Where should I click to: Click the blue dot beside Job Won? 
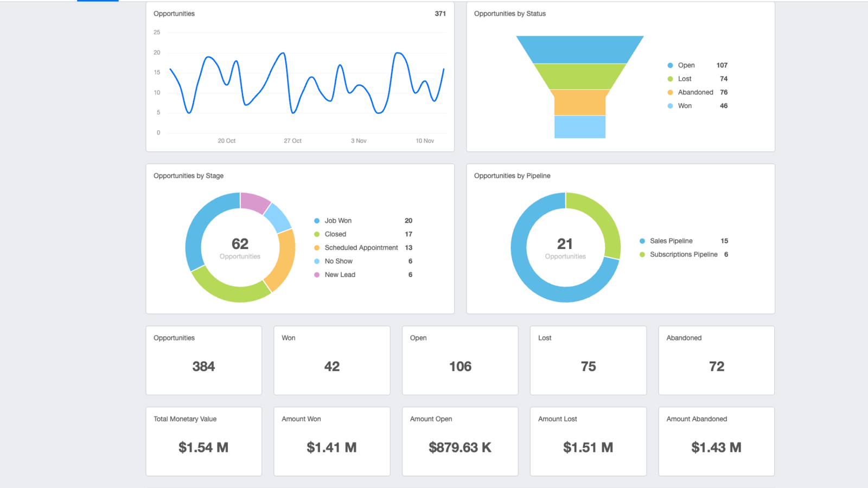point(317,221)
